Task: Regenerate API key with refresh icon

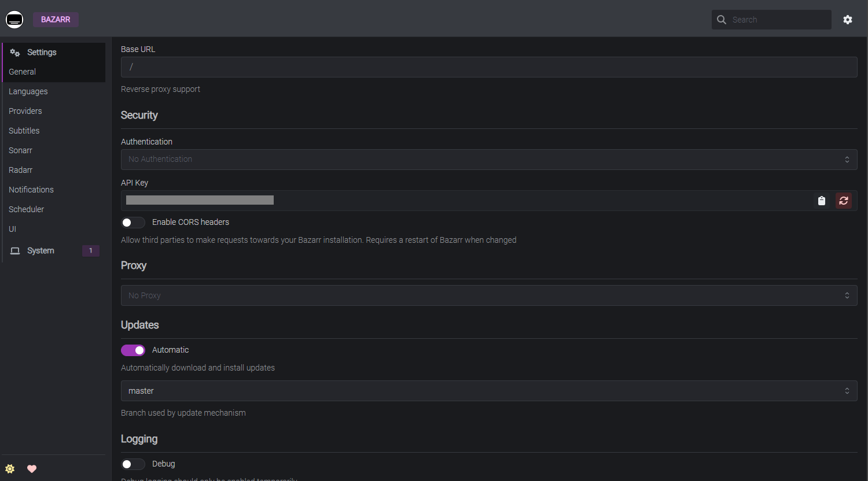Action: (x=843, y=201)
